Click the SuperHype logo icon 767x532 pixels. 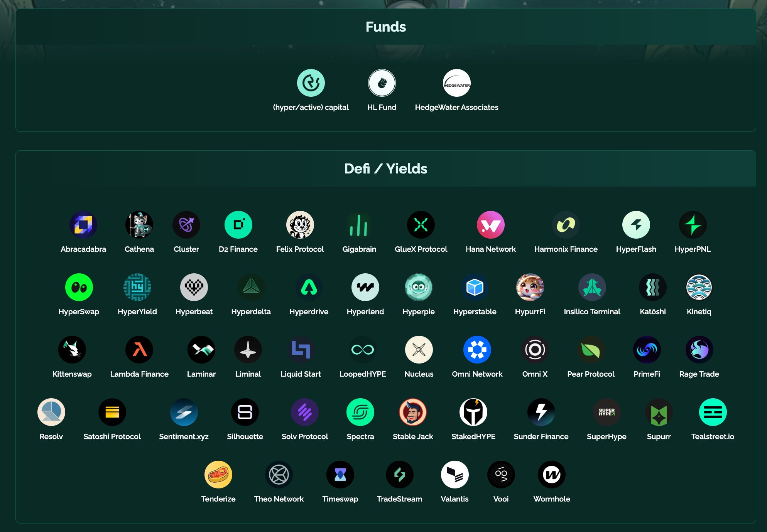pos(607,412)
